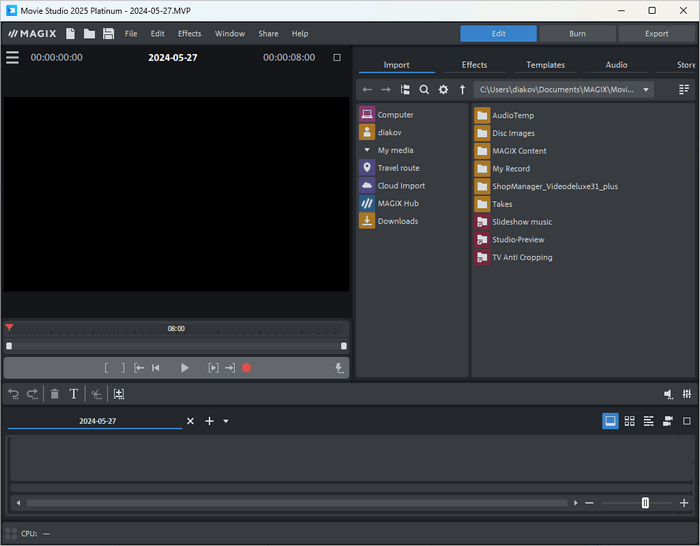
Task: Open the folder path dropdown
Action: click(646, 90)
